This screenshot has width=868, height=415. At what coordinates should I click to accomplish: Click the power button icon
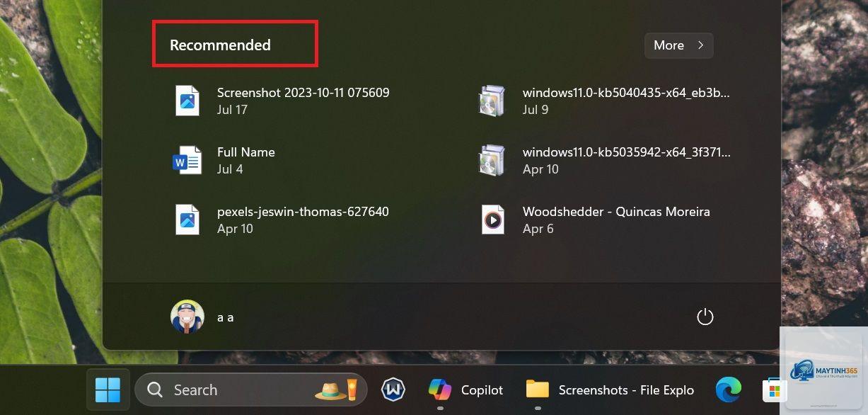point(705,317)
